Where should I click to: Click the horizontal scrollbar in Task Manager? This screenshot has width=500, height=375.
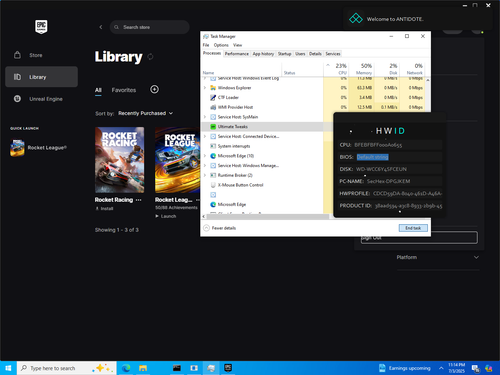click(267, 217)
